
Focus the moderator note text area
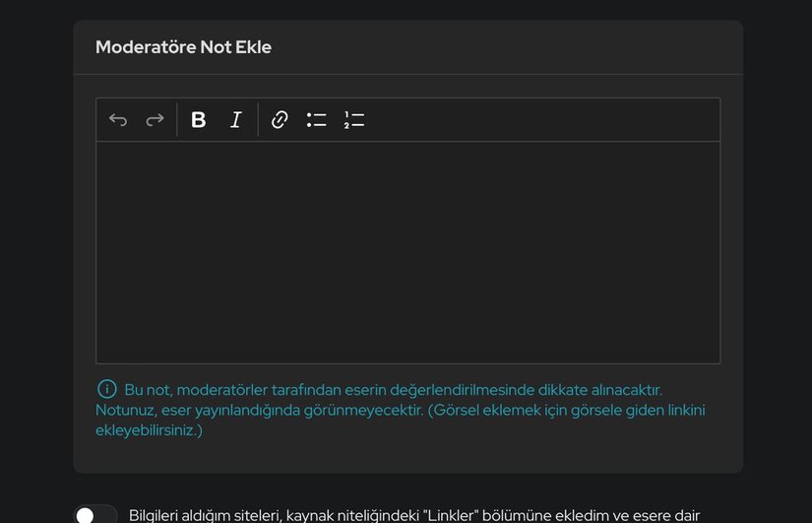pos(407,251)
